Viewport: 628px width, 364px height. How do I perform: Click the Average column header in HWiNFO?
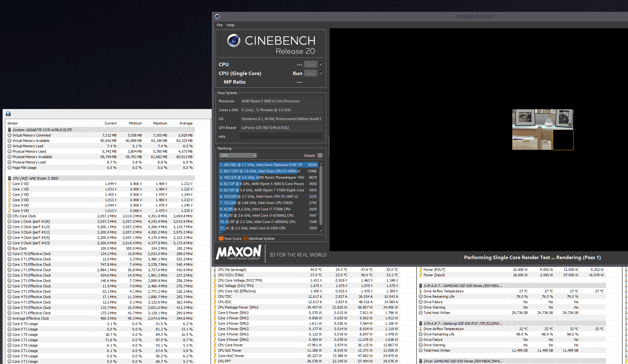tap(182, 123)
